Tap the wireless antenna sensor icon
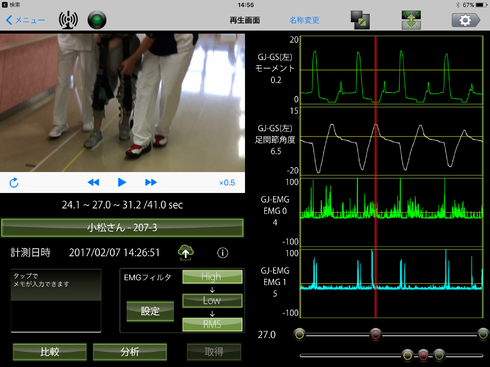Image resolution: width=490 pixels, height=367 pixels. (x=68, y=20)
